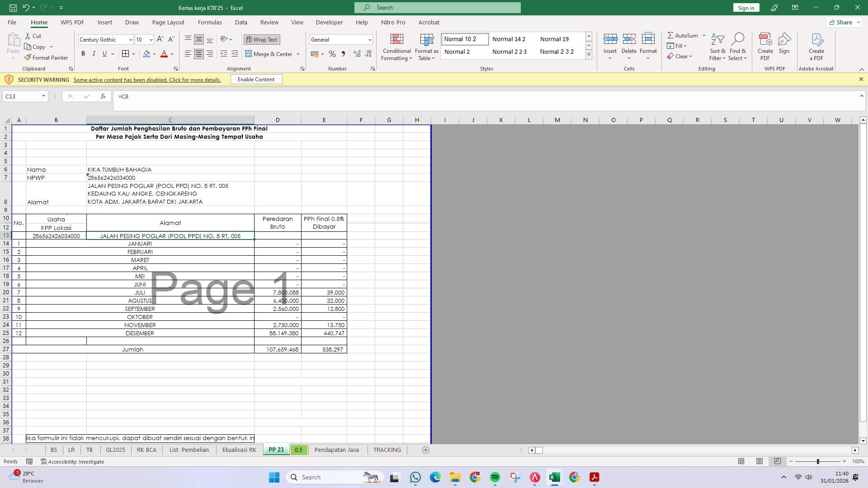Open Conditional Formatting options
The image size is (868, 488).
coord(396,47)
